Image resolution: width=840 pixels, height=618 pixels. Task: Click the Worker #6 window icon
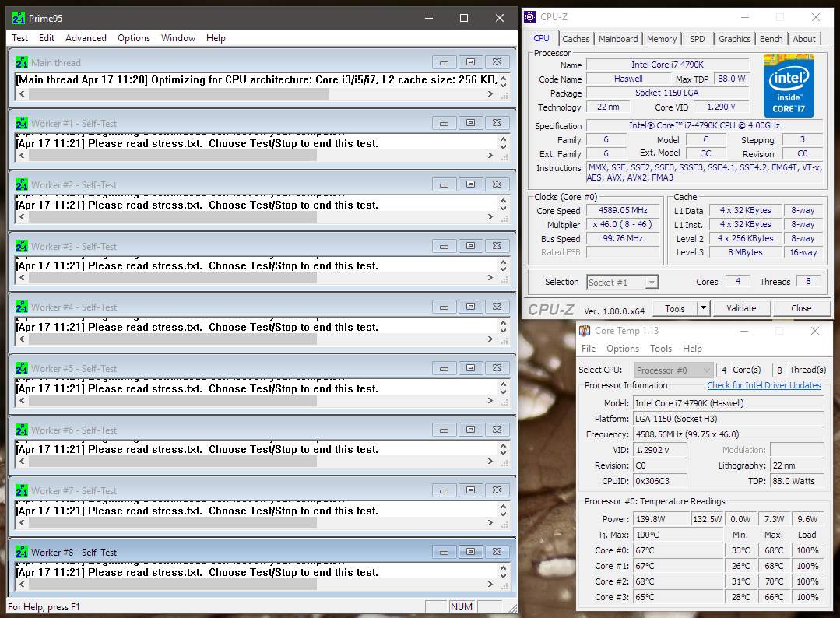(22, 430)
